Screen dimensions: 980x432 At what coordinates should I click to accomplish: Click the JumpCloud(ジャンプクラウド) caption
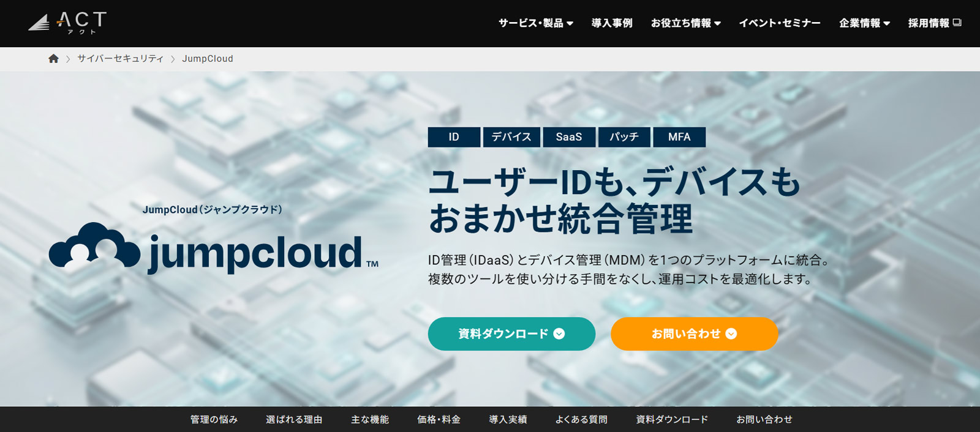(x=213, y=209)
